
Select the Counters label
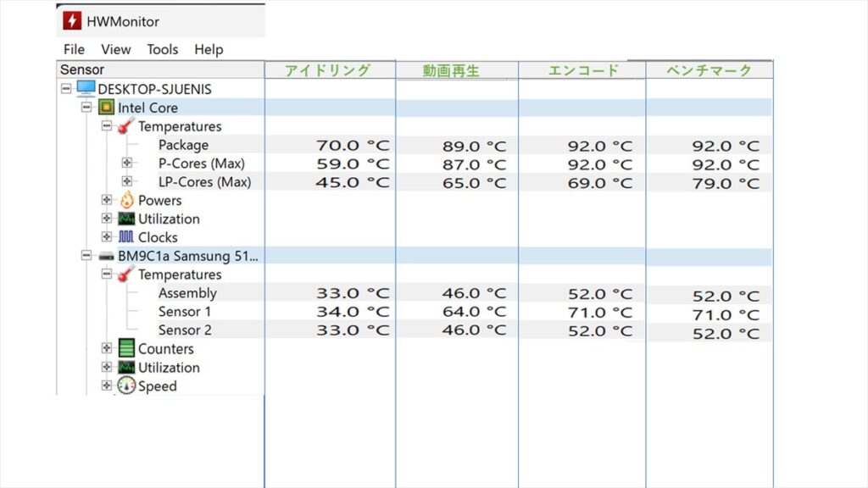pos(165,349)
